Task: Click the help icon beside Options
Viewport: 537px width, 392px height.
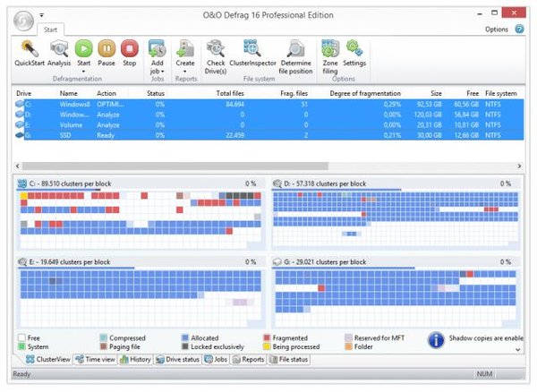Action: coord(519,30)
